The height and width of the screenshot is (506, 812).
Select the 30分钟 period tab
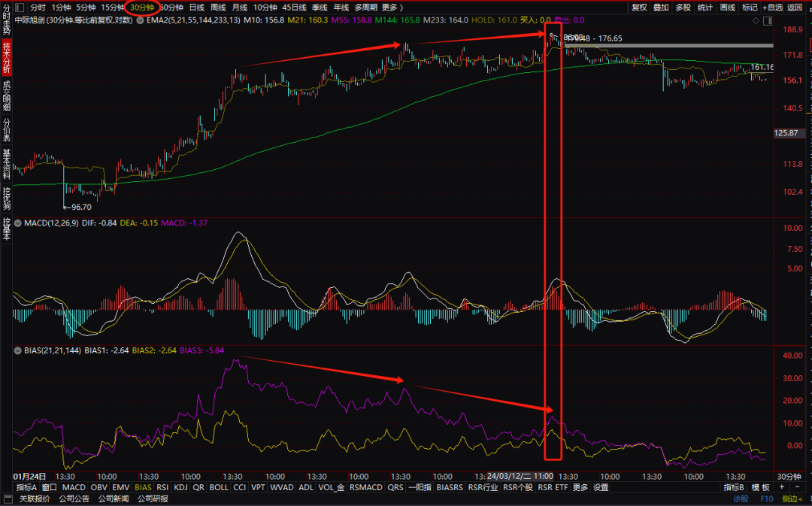pyautogui.click(x=142, y=8)
